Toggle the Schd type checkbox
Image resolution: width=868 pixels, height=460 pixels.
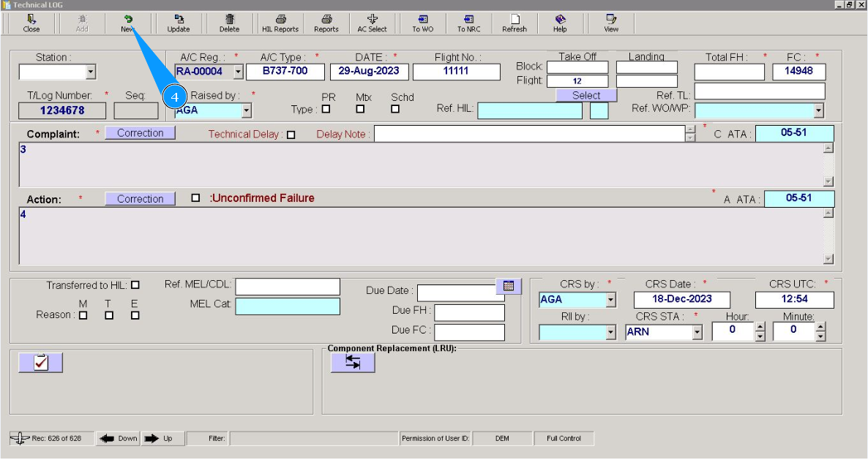(x=395, y=109)
